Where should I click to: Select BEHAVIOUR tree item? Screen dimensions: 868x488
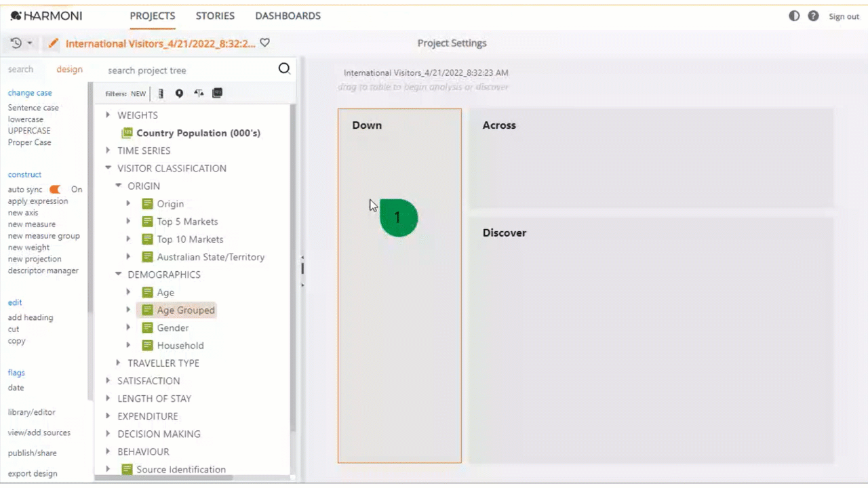(x=143, y=451)
